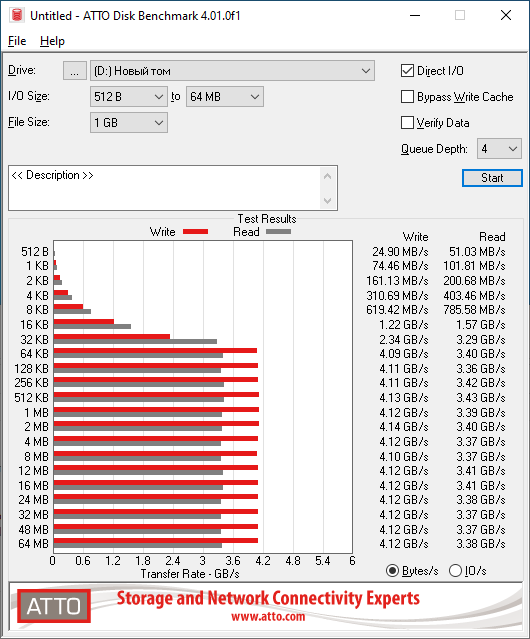Click the gray Read legend swatch
Viewport: 530px width, 639px height.
point(278,231)
